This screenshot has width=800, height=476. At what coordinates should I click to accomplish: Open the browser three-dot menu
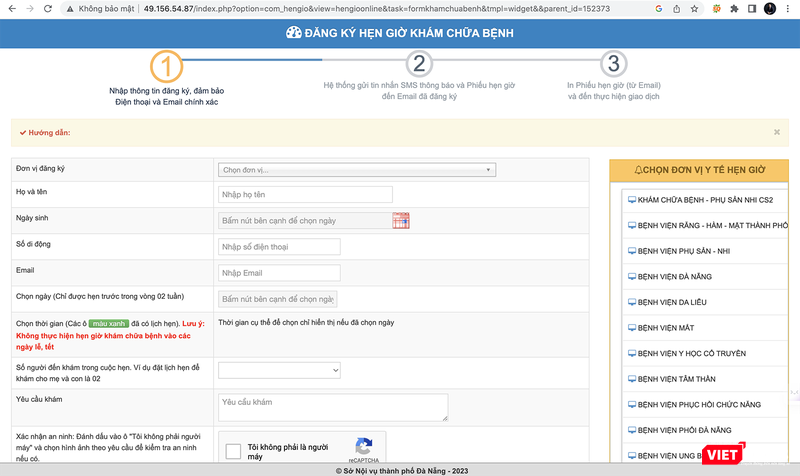coord(789,8)
